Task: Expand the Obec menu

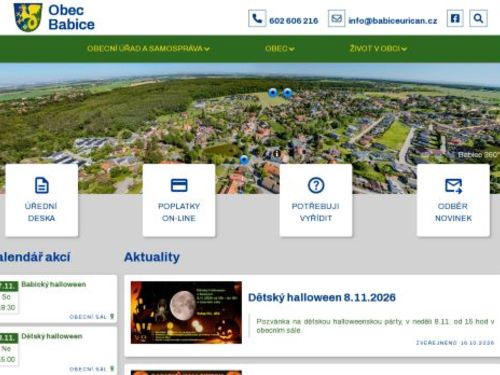Action: (x=280, y=49)
